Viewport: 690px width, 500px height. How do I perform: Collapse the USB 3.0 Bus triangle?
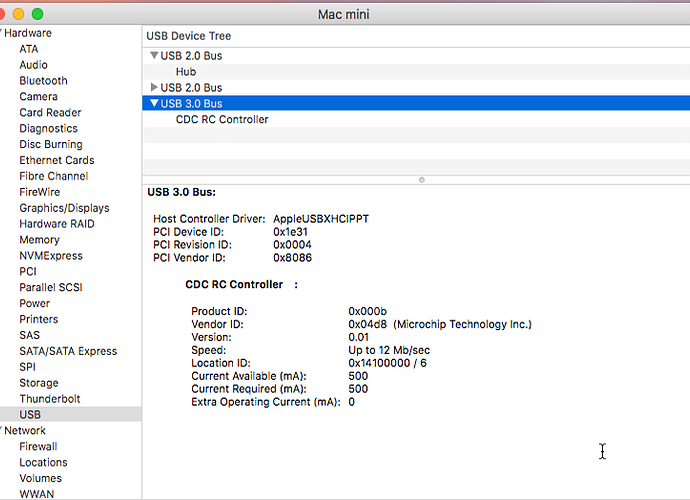point(154,103)
